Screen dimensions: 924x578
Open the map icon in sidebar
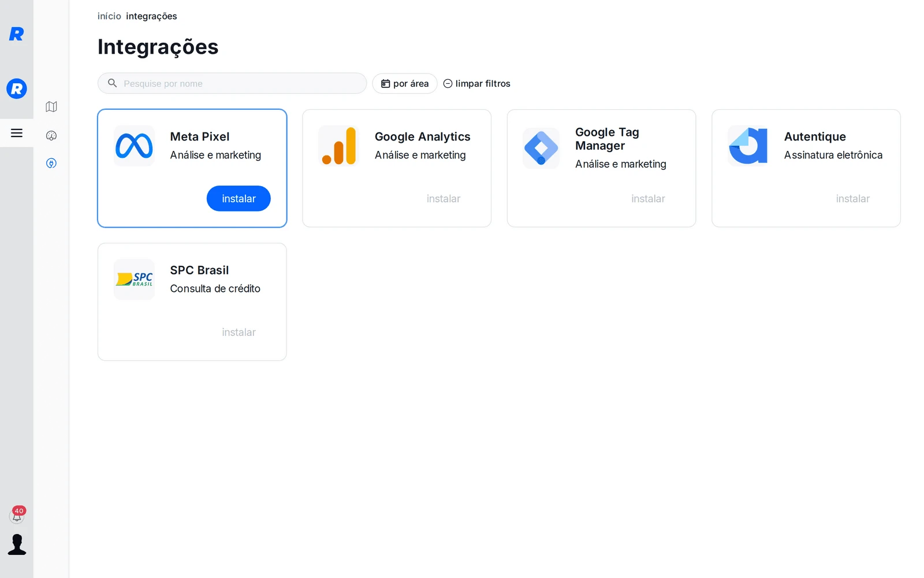pyautogui.click(x=51, y=107)
